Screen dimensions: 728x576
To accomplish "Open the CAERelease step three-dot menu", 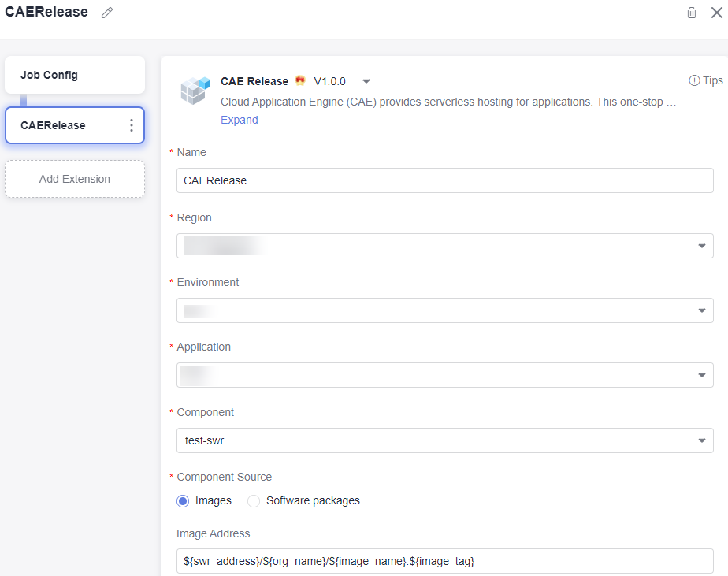I will 132,125.
